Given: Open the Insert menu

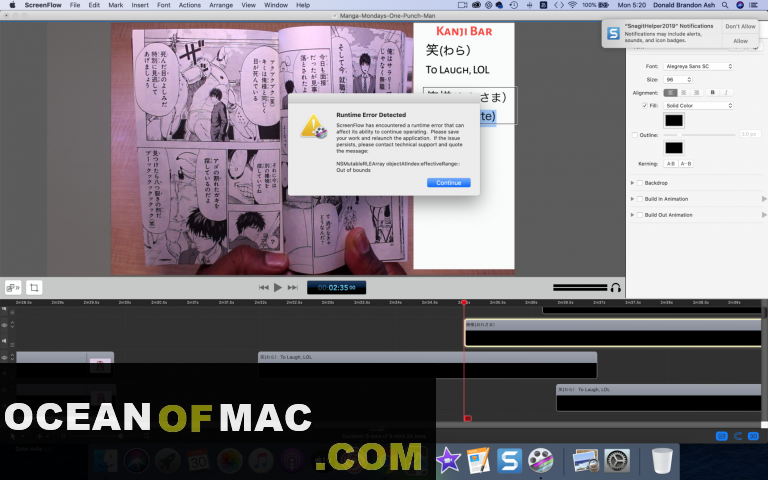Looking at the screenshot, I should coord(140,5).
